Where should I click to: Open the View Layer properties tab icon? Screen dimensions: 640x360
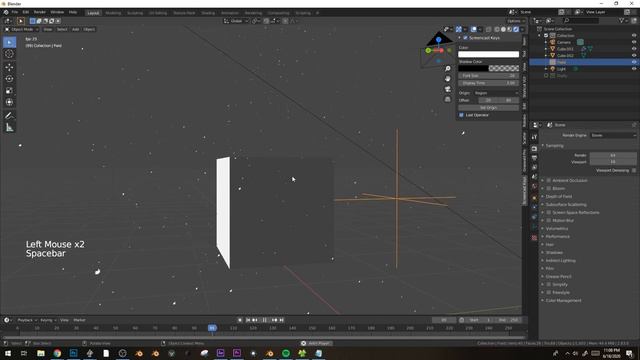pyautogui.click(x=534, y=167)
